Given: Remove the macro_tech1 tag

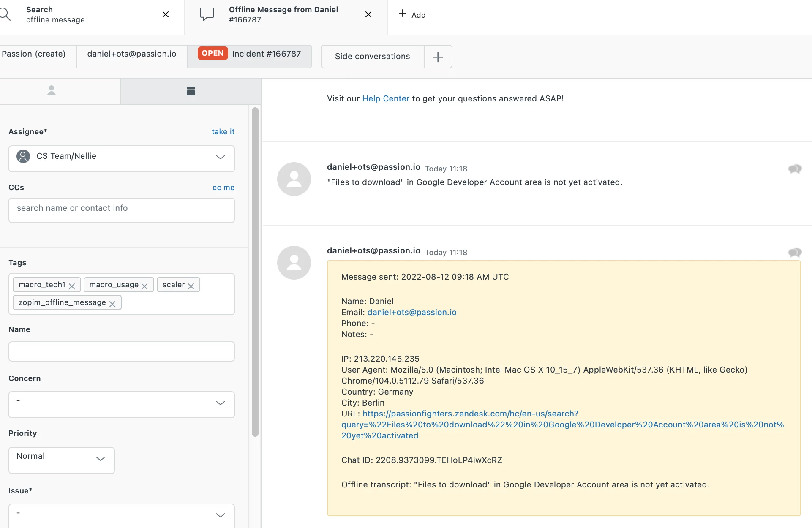Looking at the screenshot, I should (72, 286).
